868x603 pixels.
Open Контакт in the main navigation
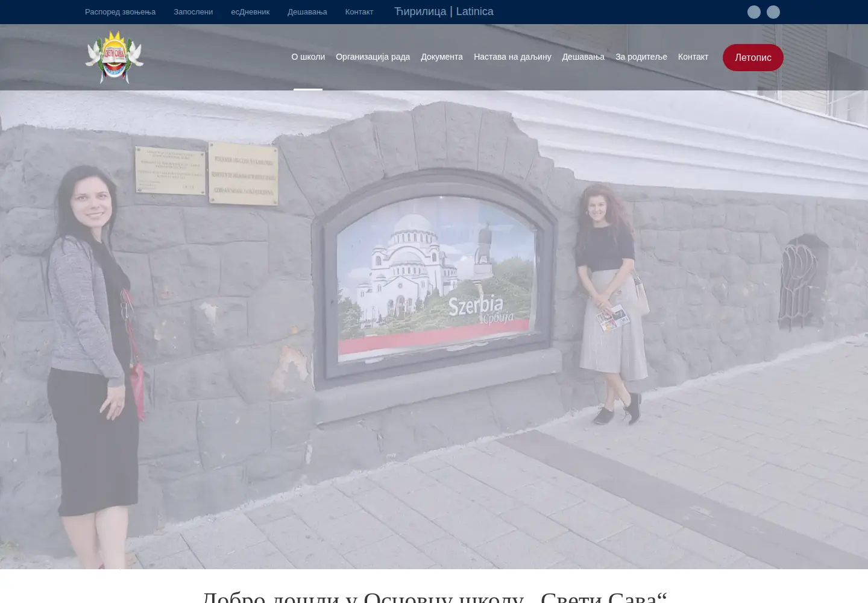693,57
